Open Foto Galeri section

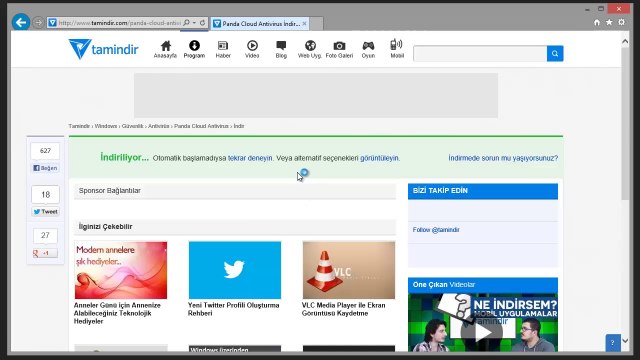click(x=339, y=49)
